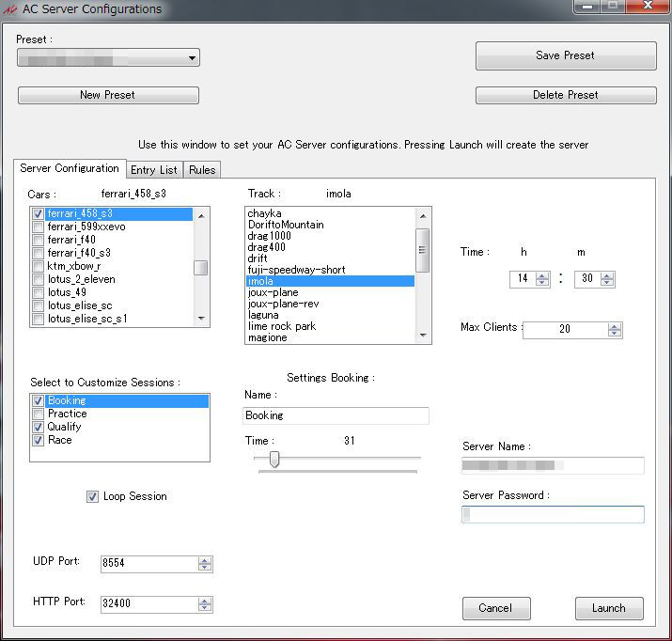Click the AC app icon in title bar
The image size is (672, 641).
click(x=10, y=9)
